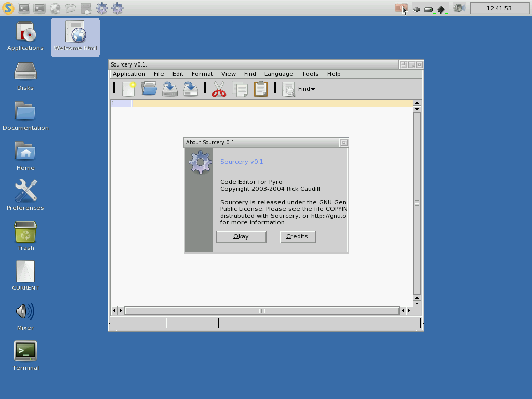Click the horizontal scrollbar thumb
The image size is (532, 399).
tap(262, 311)
